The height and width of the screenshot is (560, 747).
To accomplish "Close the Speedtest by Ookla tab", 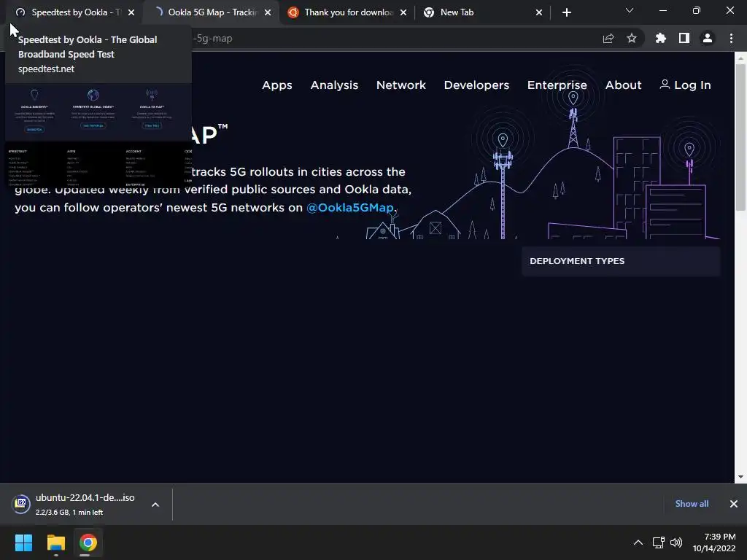I will (131, 12).
